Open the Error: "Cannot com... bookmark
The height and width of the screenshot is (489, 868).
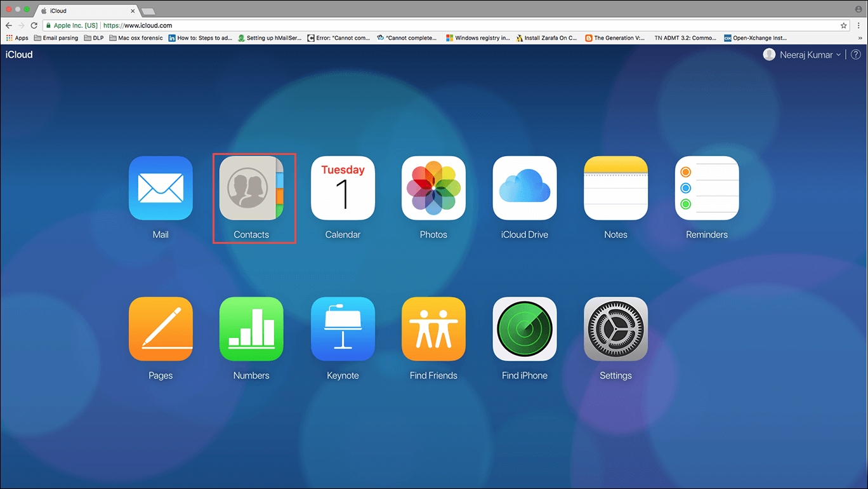[x=338, y=38]
